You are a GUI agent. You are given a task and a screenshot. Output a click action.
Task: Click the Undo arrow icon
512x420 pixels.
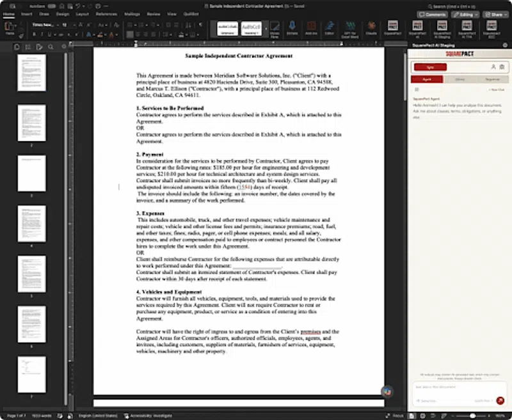(78, 6)
